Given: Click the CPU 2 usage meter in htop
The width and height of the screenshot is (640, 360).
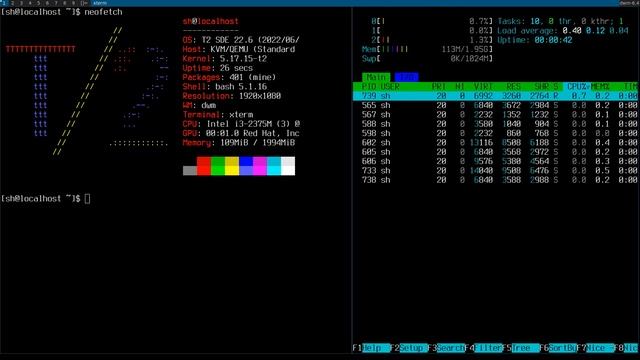Looking at the screenshot, I should pyautogui.click(x=432, y=40).
